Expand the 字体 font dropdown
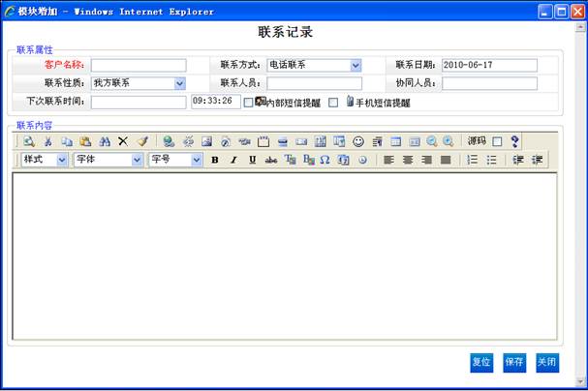Screen dimensions: 588x391 coord(138,160)
